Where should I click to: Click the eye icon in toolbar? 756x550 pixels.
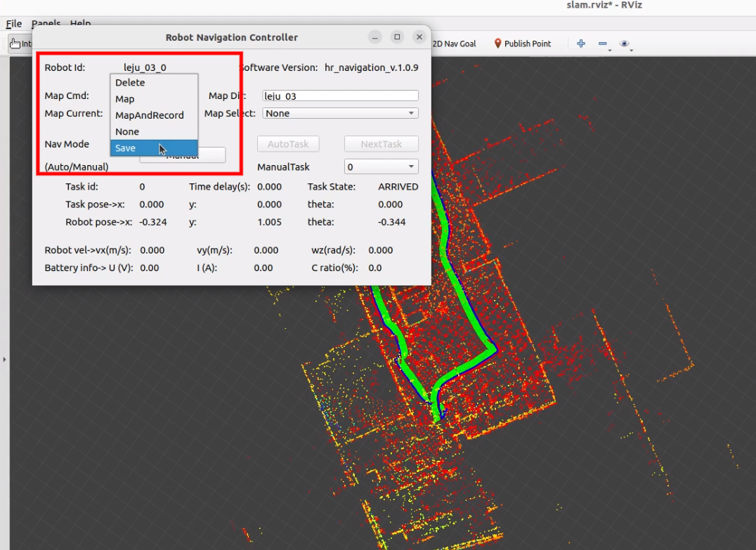[624, 44]
